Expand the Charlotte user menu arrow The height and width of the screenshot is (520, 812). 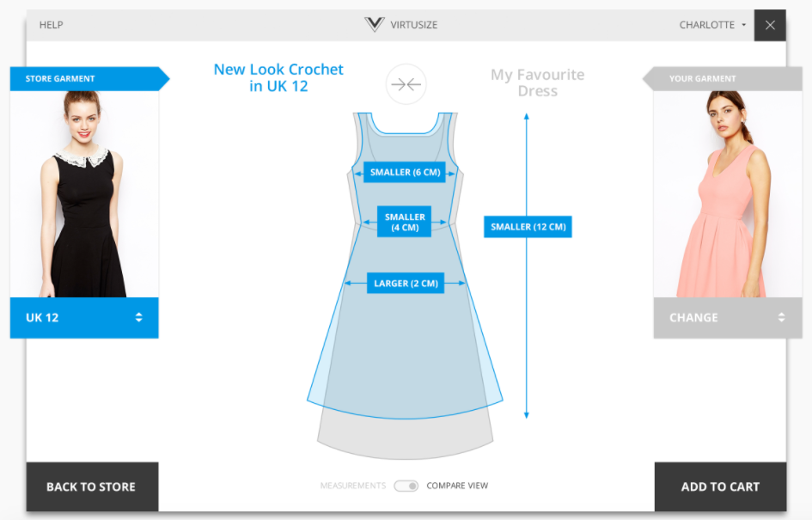click(x=744, y=25)
